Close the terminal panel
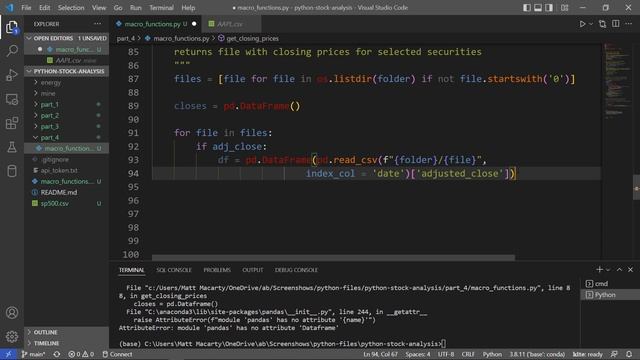This screenshot has width=640, height=360. pos(631,269)
